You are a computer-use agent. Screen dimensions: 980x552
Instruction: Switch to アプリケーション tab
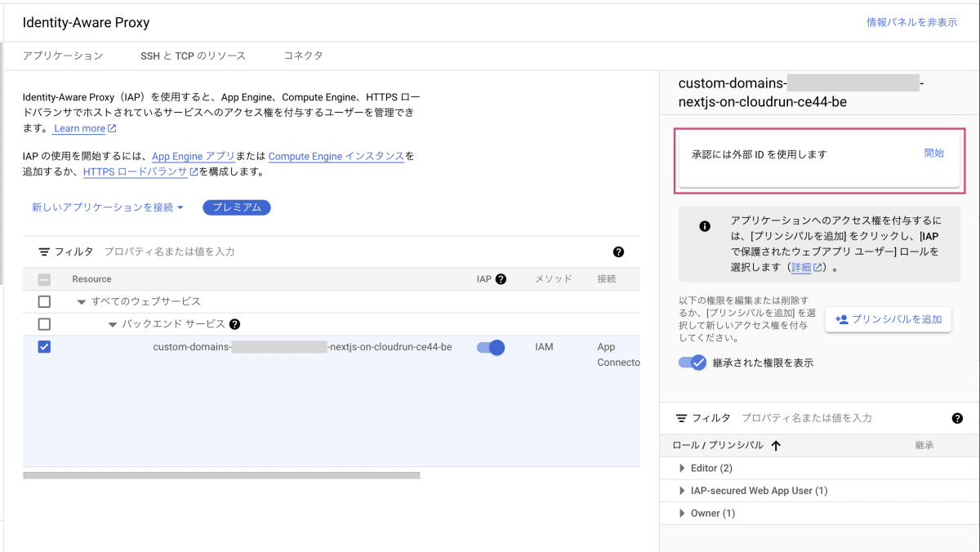63,56
